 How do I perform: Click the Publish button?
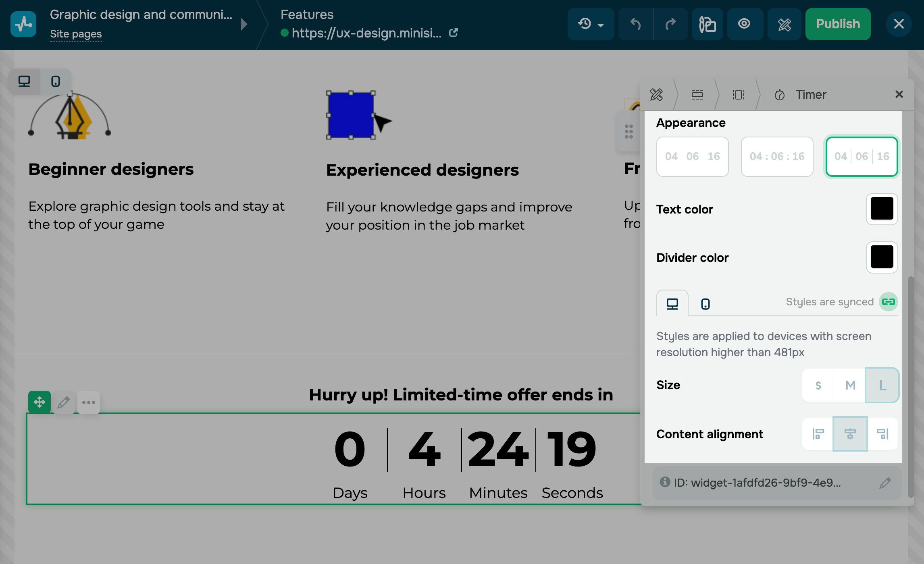tap(838, 24)
